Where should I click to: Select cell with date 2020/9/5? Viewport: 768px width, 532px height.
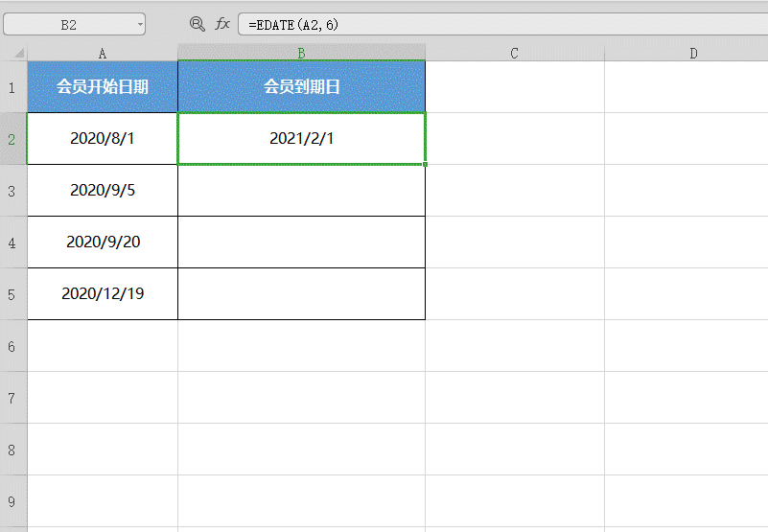[103, 191]
